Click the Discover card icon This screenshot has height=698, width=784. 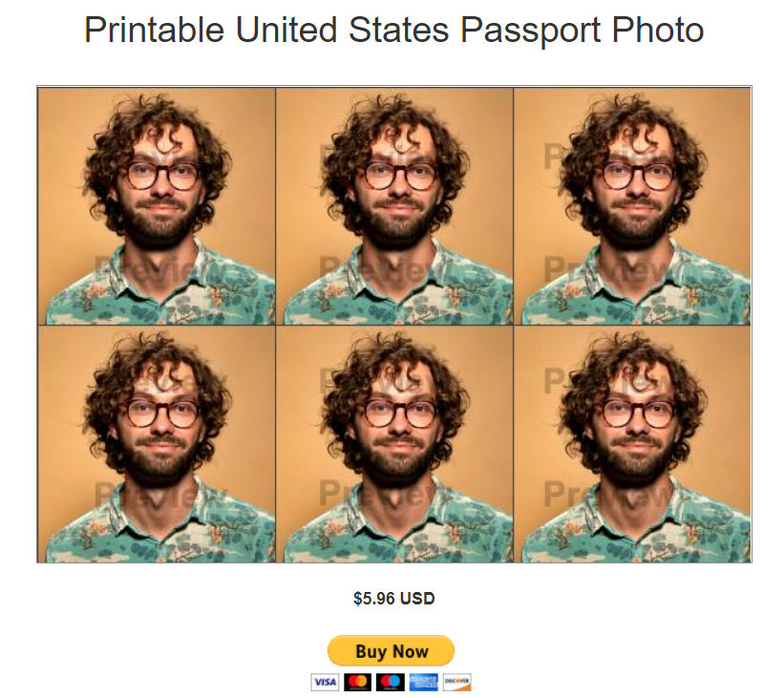(456, 682)
